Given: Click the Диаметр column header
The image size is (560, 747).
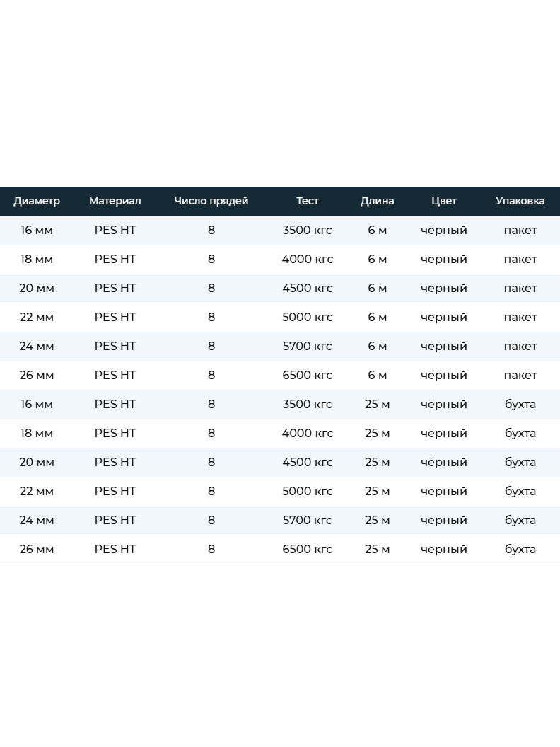Looking at the screenshot, I should tap(37, 201).
